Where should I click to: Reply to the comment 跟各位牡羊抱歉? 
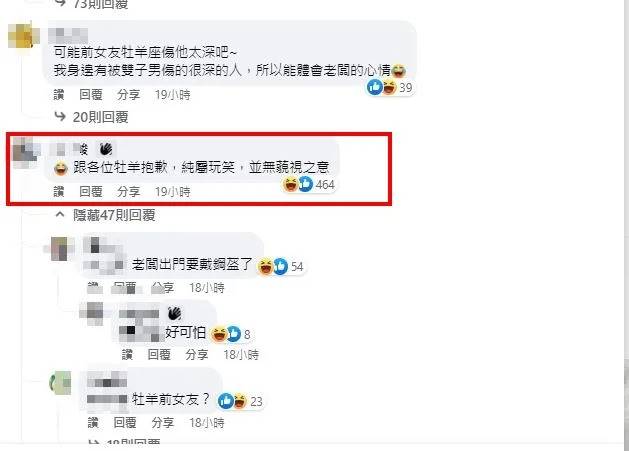click(x=91, y=192)
